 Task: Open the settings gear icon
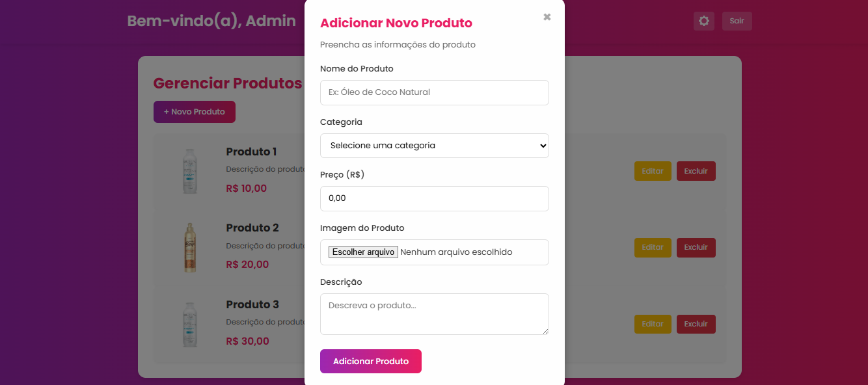coord(703,21)
